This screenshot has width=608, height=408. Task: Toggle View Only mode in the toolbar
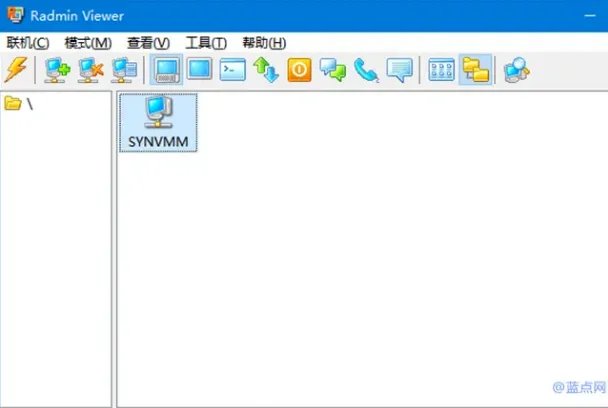point(199,69)
